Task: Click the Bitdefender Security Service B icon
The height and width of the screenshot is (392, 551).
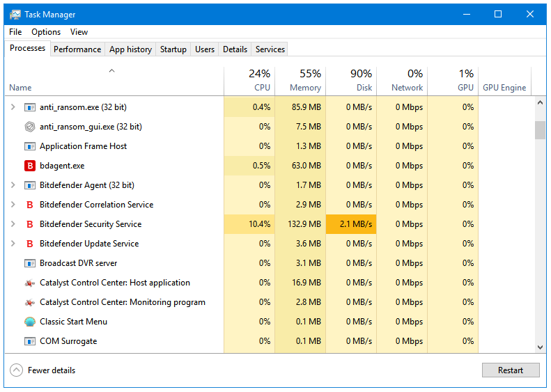Action: coord(30,224)
